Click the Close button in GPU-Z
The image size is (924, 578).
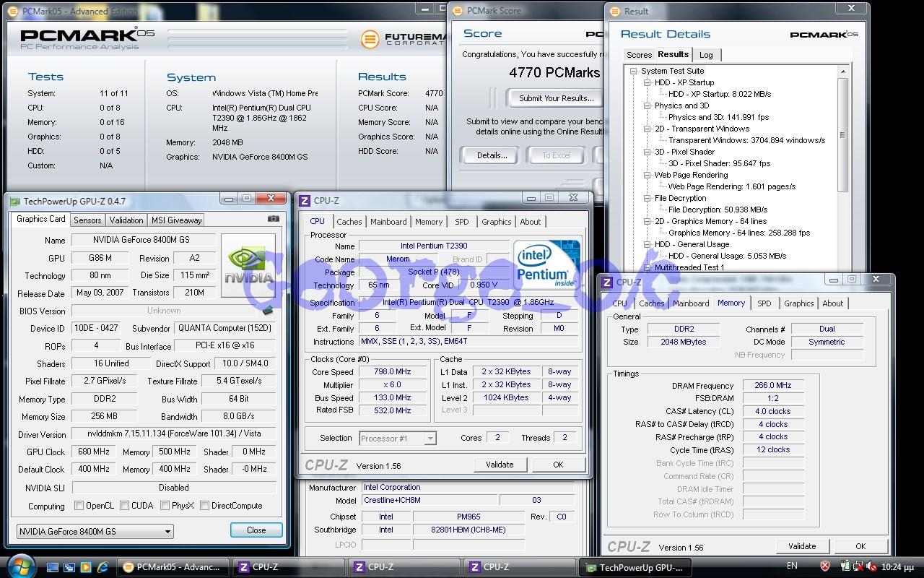256,530
